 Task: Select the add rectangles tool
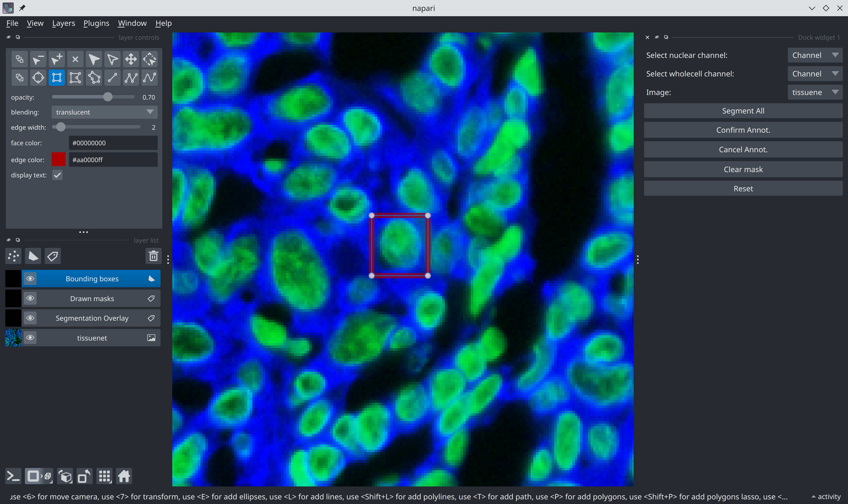coord(57,78)
